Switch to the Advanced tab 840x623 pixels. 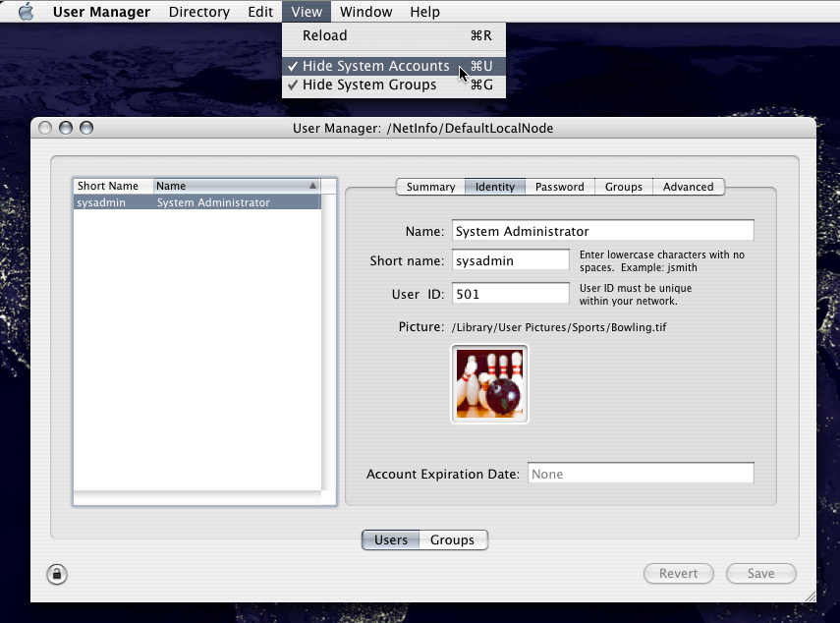click(x=689, y=187)
